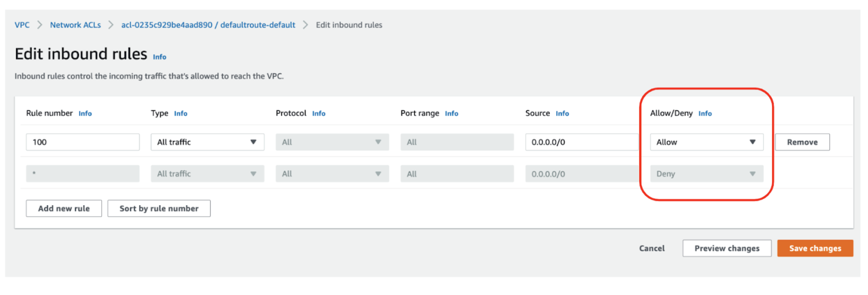The image size is (868, 295).
Task: Click the Info link next to Source
Action: coord(562,113)
